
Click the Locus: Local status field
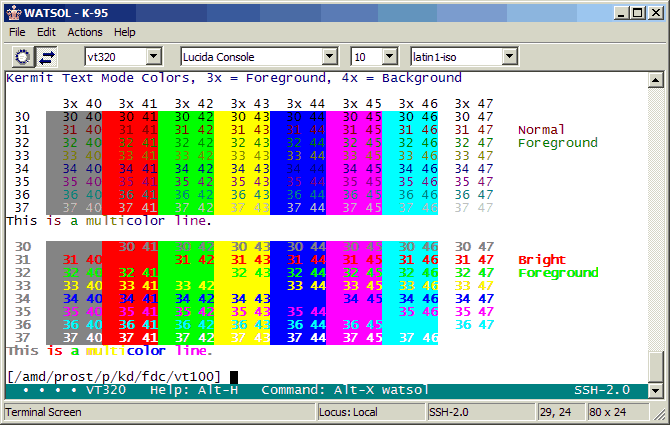369,412
